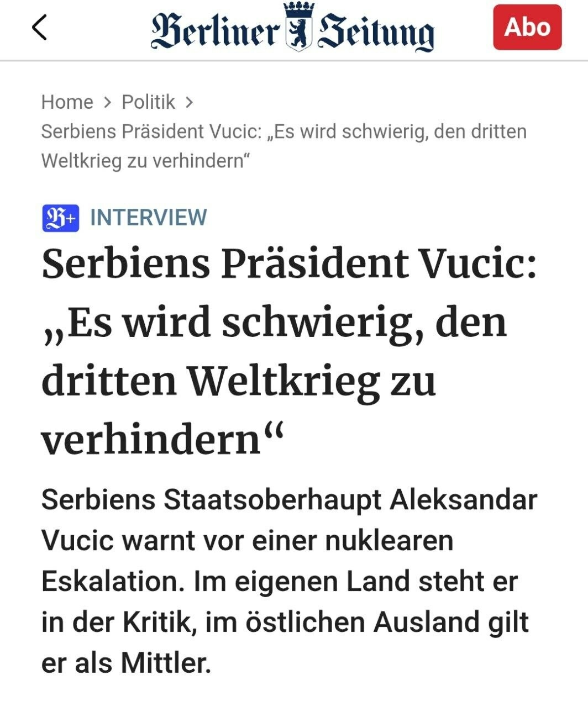Click 'Mittler' at end of teaser
This screenshot has width=588, height=707.
click(165, 662)
